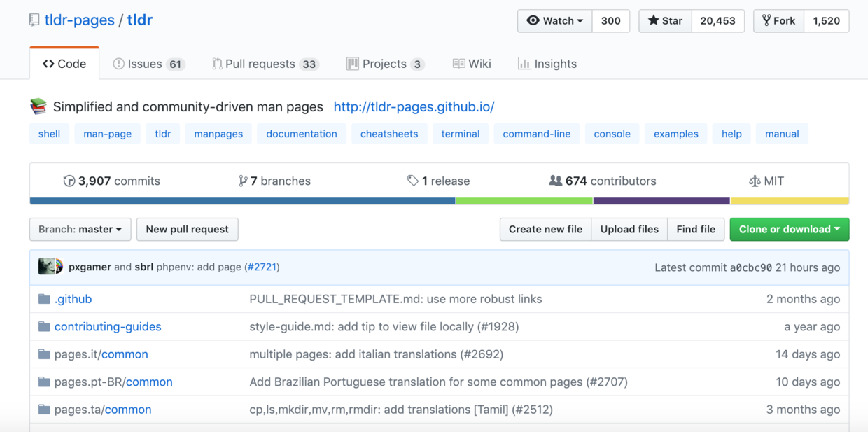Click the commits history clock icon
The image size is (868, 432).
point(69,181)
